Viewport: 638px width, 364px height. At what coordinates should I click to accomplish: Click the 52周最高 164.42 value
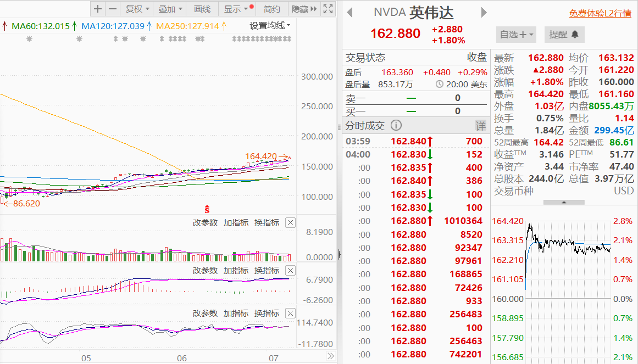[x=548, y=142]
